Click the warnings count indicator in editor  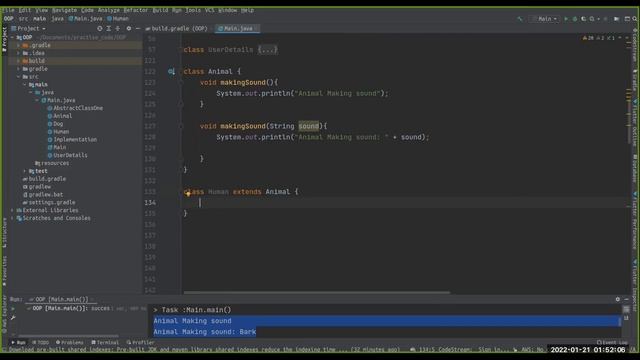588,38
